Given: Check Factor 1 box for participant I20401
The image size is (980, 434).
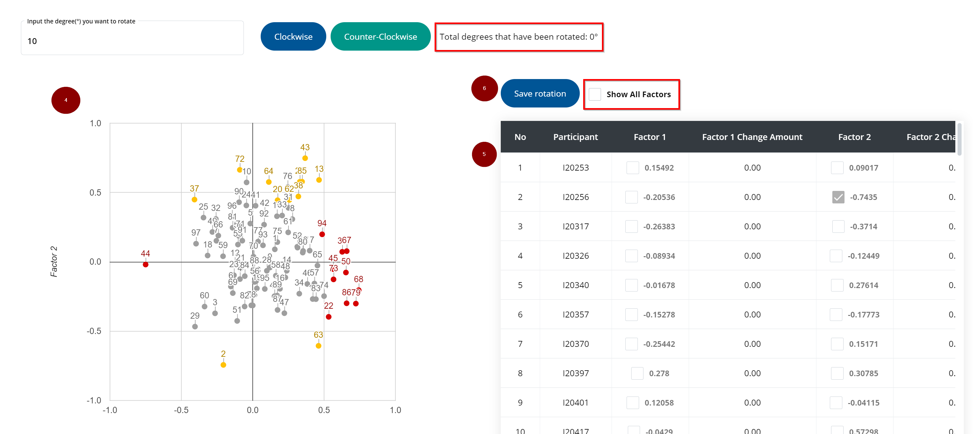Looking at the screenshot, I should (632, 403).
